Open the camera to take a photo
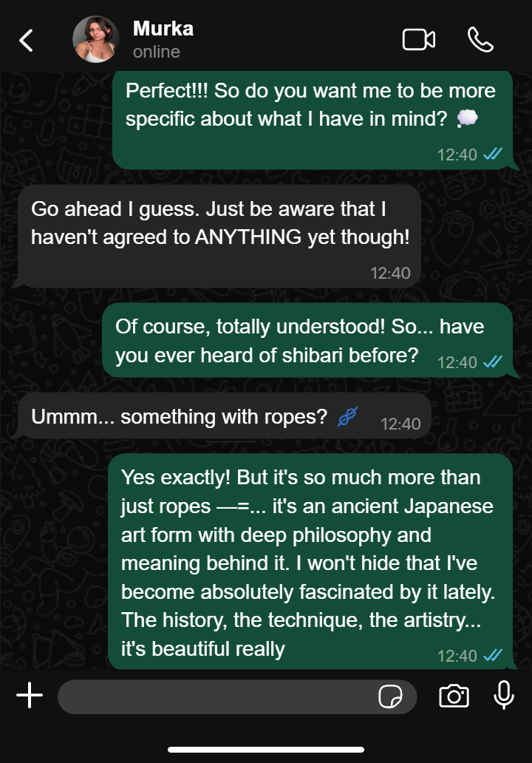 point(454,696)
